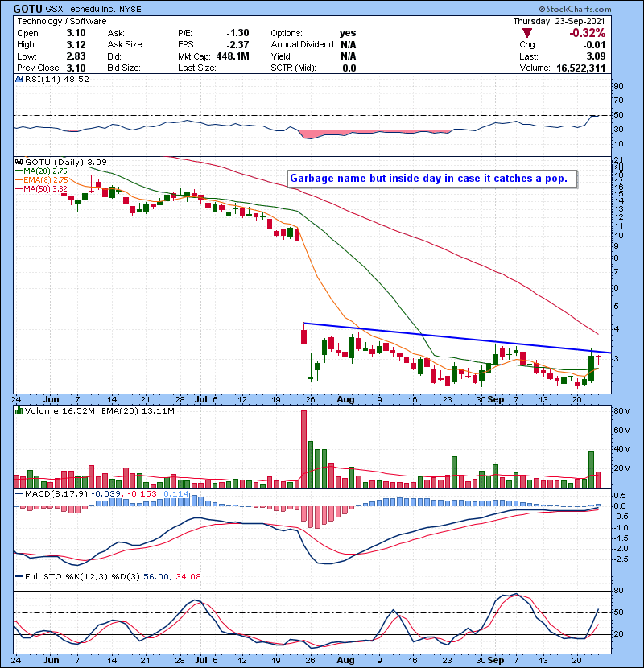Select the Volume 16.52M, EMA(20) 13.11M label
This screenshot has width=644, height=668.
pos(99,411)
